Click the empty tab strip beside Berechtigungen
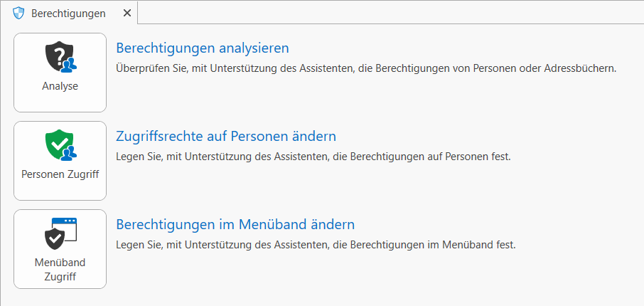 (390, 12)
